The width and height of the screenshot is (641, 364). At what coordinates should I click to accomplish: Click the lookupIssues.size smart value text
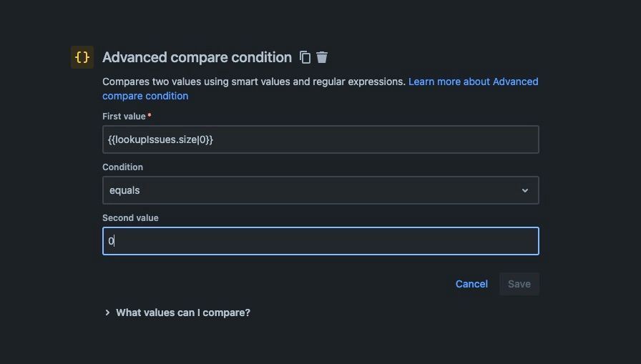[161, 139]
